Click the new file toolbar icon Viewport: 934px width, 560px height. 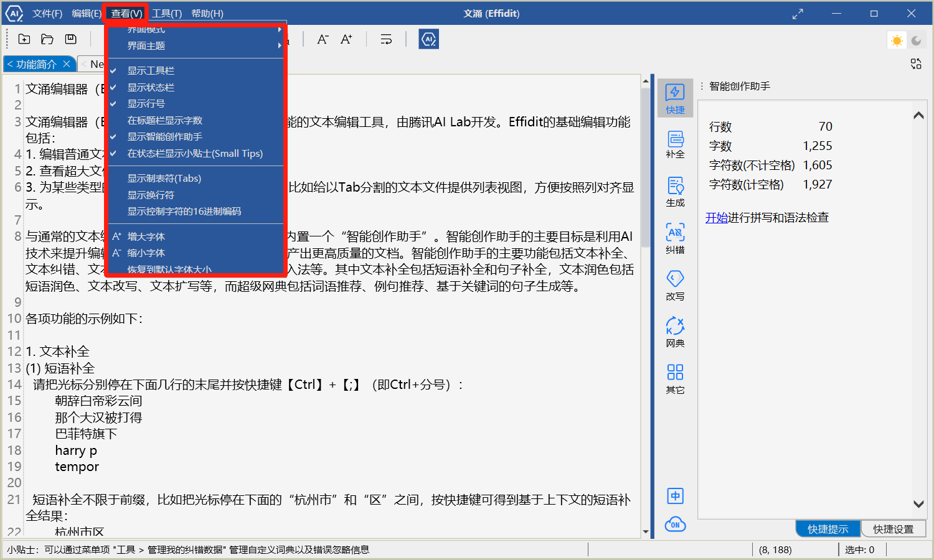click(x=24, y=39)
